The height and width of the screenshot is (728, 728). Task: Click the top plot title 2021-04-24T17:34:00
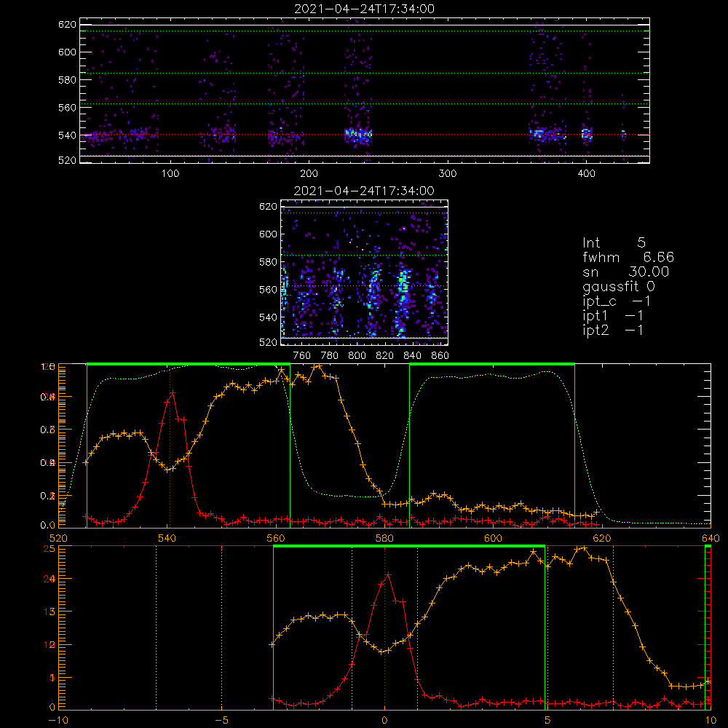point(364,9)
